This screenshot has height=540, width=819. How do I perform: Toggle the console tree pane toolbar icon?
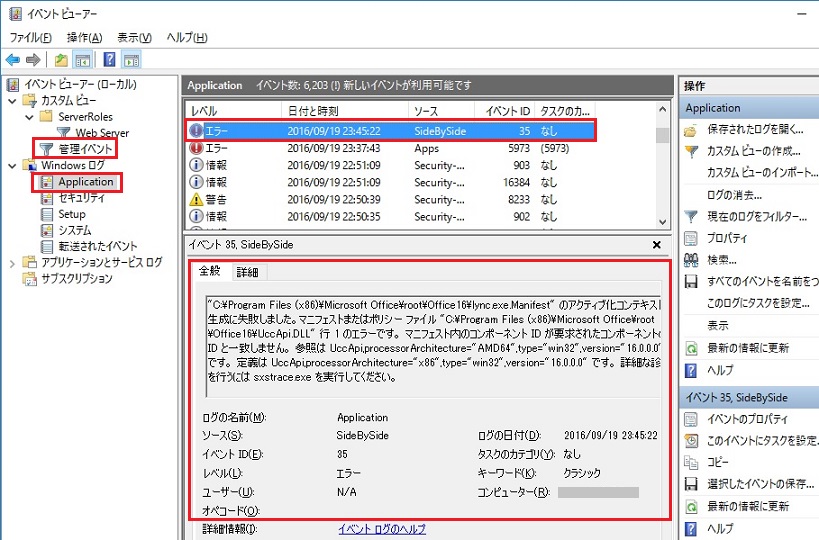[83, 60]
